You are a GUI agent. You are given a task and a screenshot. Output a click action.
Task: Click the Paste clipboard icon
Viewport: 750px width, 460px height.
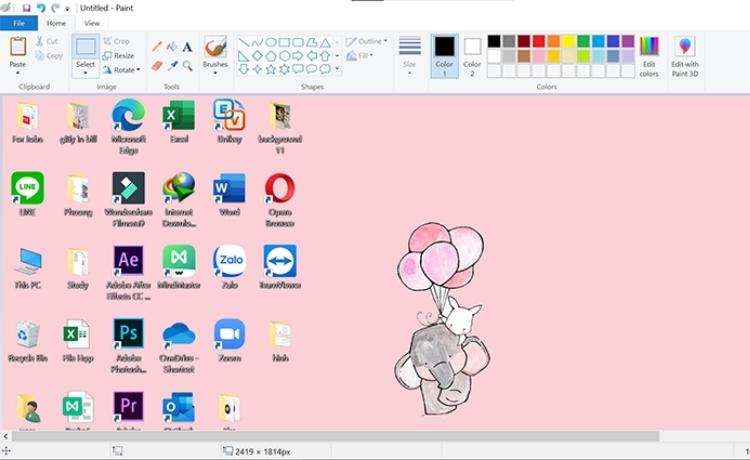tap(18, 47)
